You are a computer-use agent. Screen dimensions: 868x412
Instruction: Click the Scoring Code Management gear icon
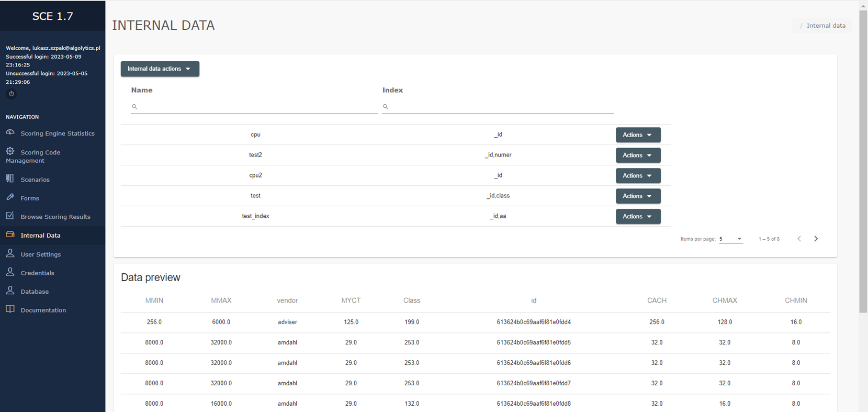pos(10,151)
